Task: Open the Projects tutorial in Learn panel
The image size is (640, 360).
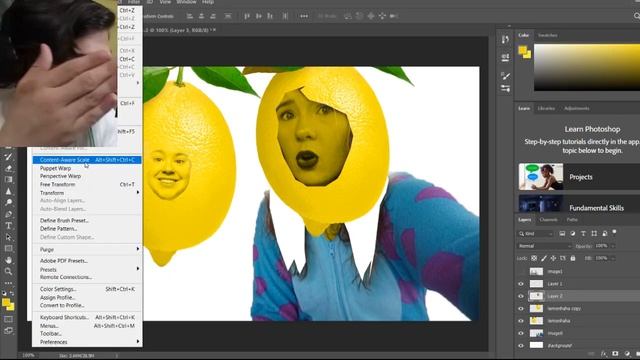Action: click(x=579, y=177)
